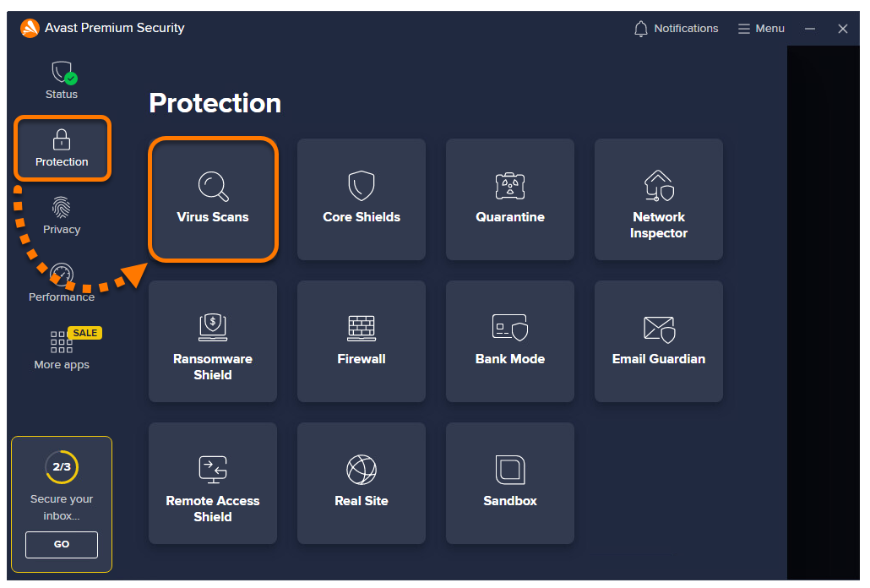Go to the Privacy section
Screen dimensions: 870x588
(62, 215)
